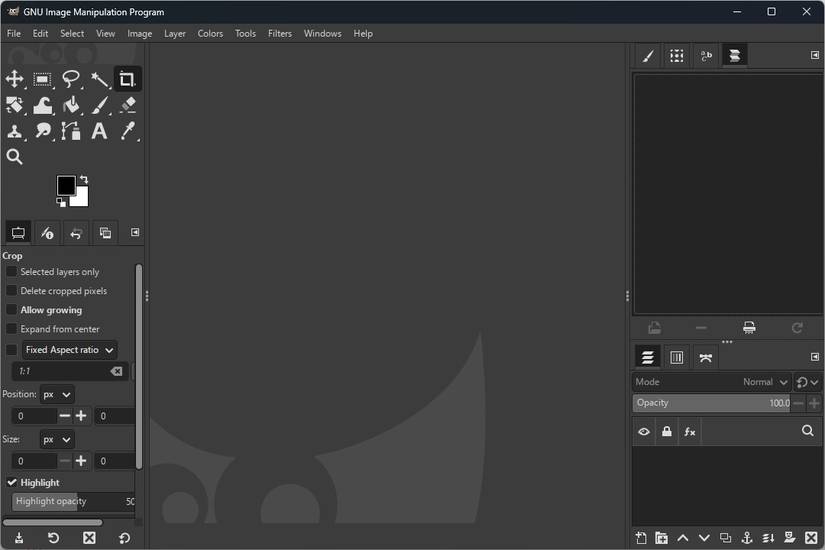The image size is (825, 550).
Task: Clear the 1:1 aspect ratio field
Action: pos(116,372)
